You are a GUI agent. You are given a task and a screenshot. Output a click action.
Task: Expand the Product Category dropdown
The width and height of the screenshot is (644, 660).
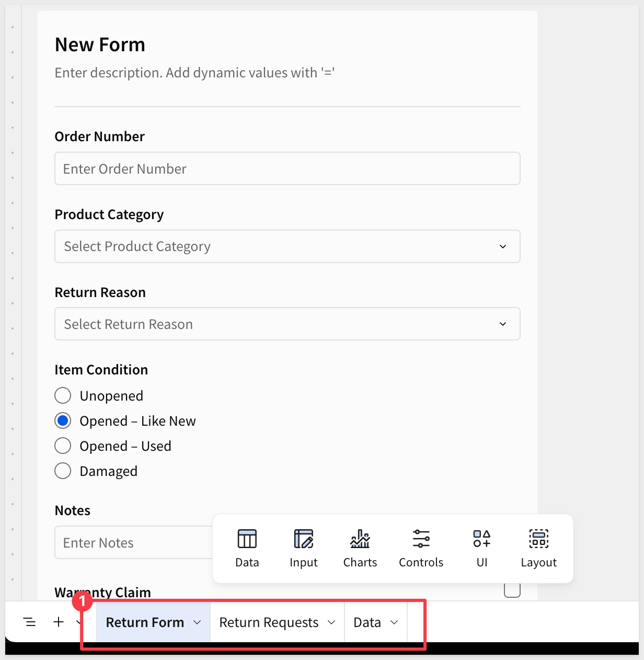pyautogui.click(x=287, y=246)
